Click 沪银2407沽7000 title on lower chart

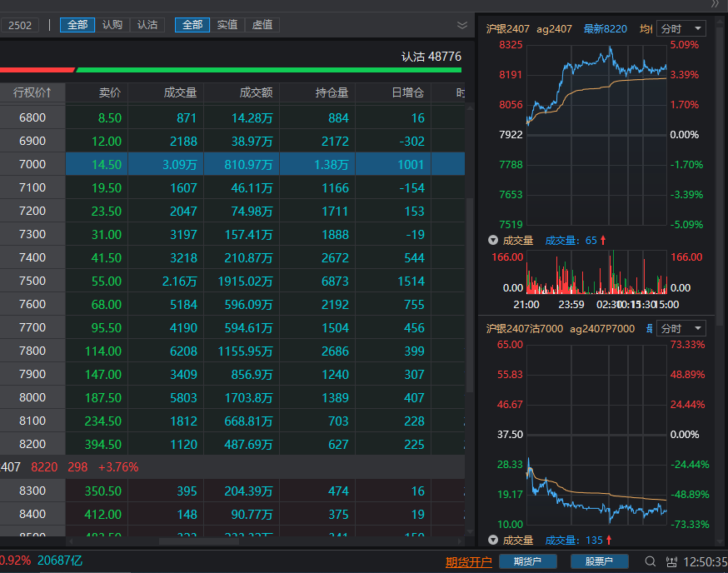524,329
